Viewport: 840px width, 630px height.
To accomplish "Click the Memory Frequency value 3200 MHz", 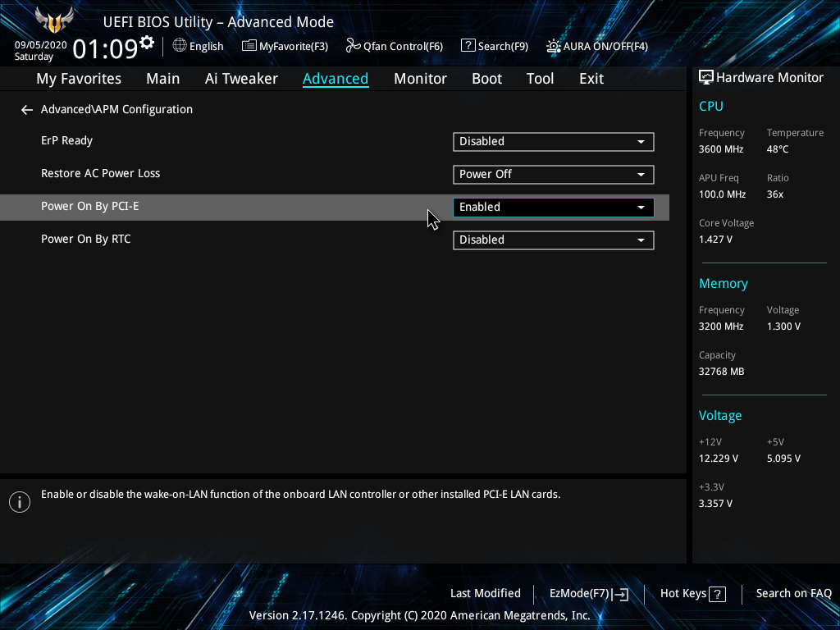I will click(721, 326).
